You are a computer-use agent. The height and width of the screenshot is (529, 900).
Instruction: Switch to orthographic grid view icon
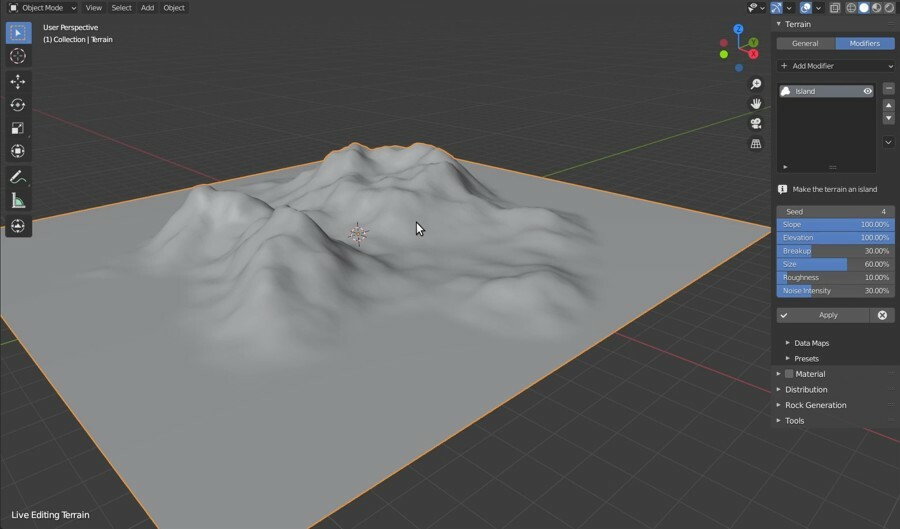756,144
